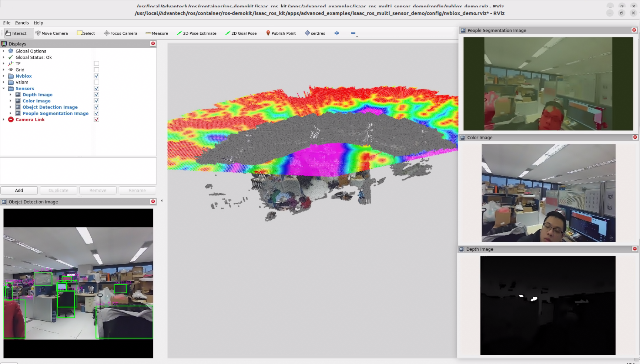640x364 pixels.
Task: Uncheck the Nvblox display checkbox
Action: click(x=97, y=76)
